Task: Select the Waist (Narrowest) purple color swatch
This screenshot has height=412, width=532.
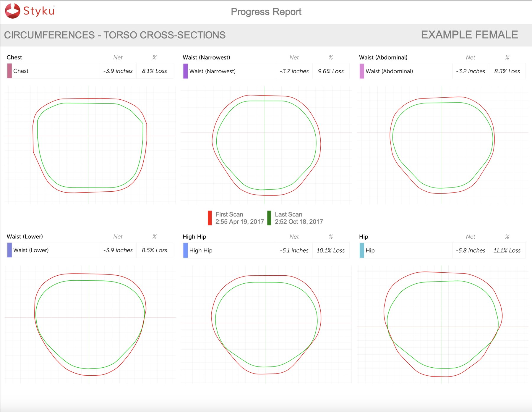Action: [186, 71]
